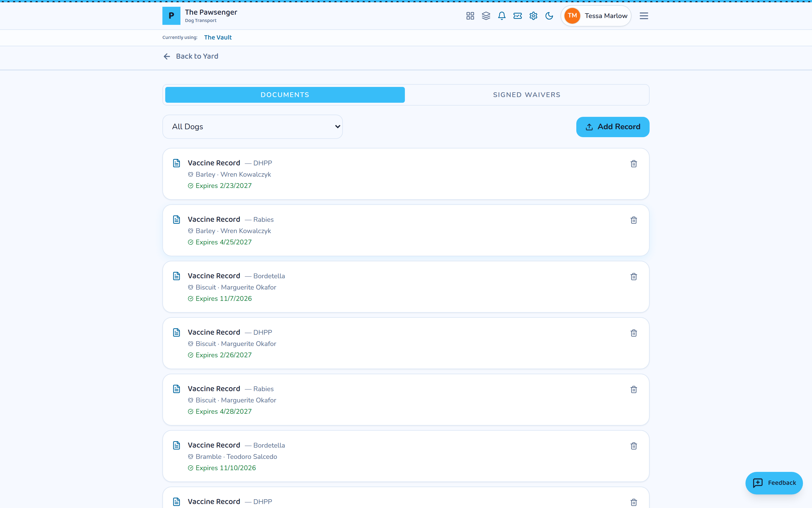This screenshot has height=508, width=812.
Task: Click the Add Record button
Action: [x=613, y=127]
